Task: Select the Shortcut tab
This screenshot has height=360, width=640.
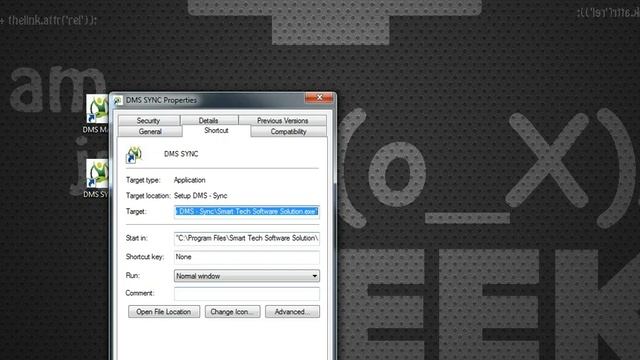Action: (x=216, y=131)
